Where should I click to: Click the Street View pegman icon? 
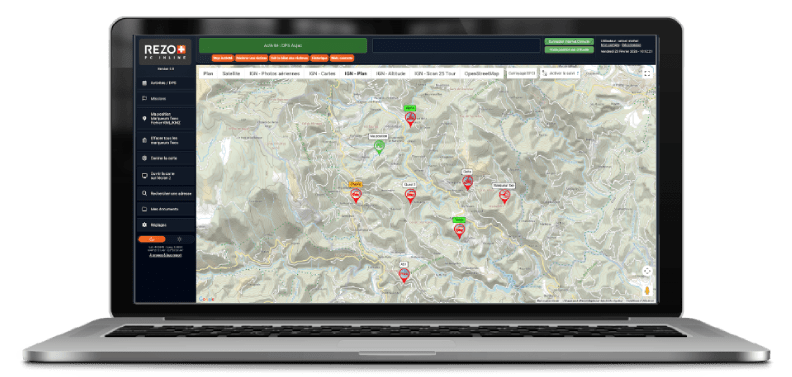click(x=647, y=290)
